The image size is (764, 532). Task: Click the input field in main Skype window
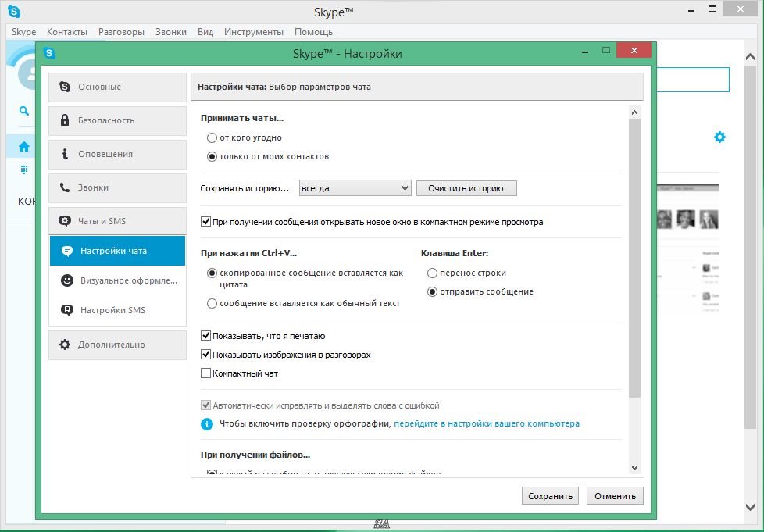(x=694, y=80)
